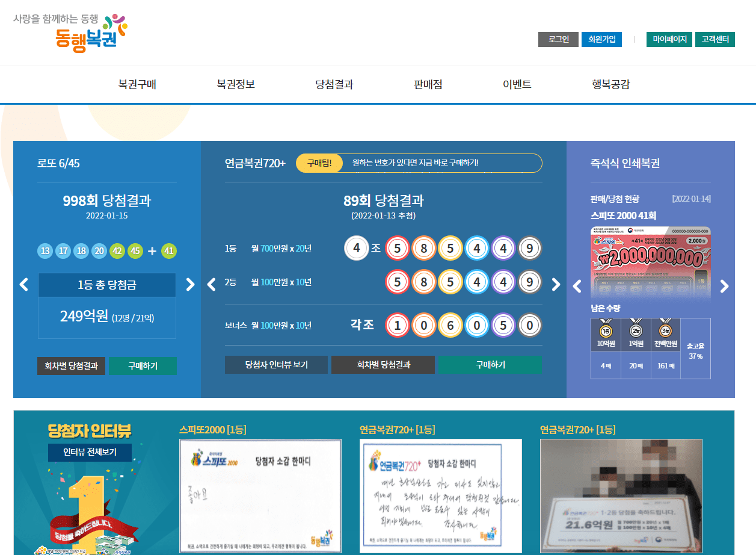The height and width of the screenshot is (555, 756).
Task: Open the 이벤트 menu
Action: pos(517,84)
